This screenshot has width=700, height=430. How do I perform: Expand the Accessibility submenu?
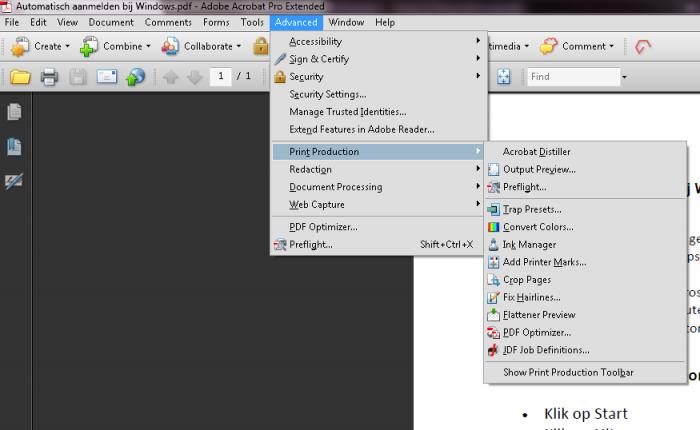click(x=378, y=42)
